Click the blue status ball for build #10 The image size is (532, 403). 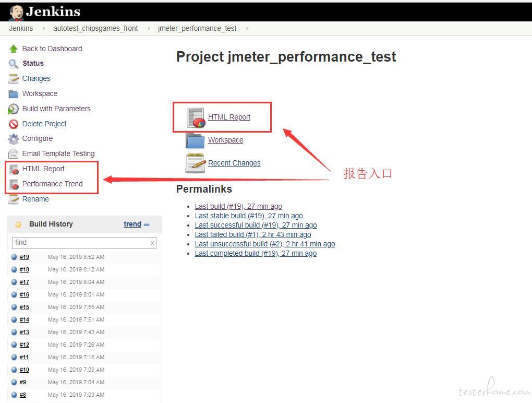coord(14,370)
